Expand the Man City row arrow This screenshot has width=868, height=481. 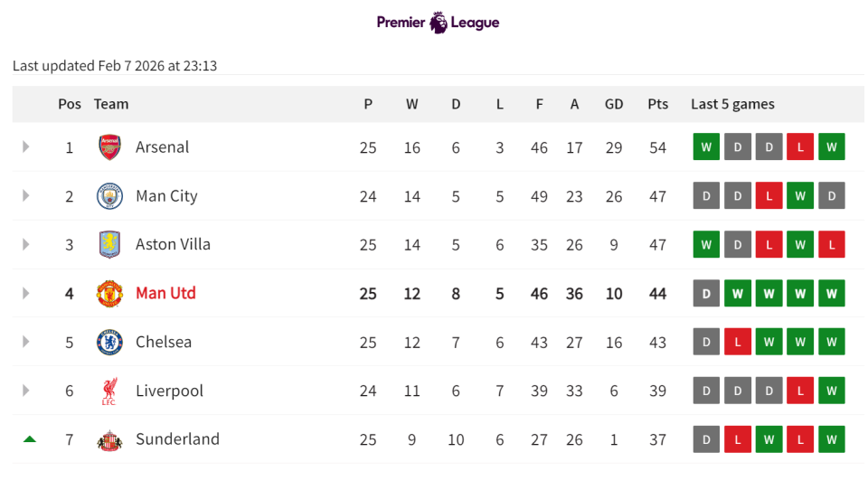coord(26,195)
